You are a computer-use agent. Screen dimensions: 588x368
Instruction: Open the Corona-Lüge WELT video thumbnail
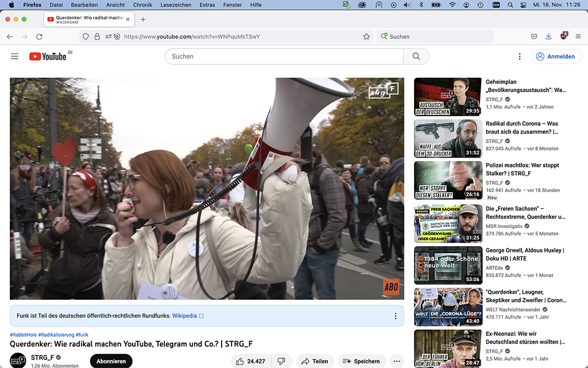(448, 307)
